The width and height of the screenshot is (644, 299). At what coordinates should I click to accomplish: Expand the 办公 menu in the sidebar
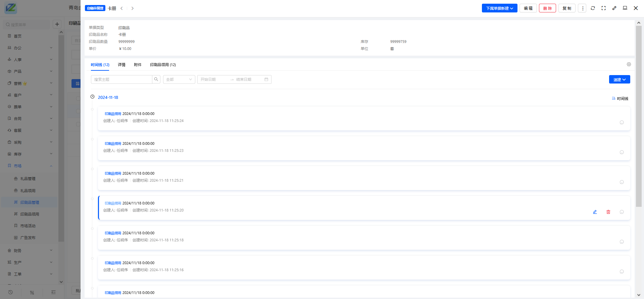(30, 48)
